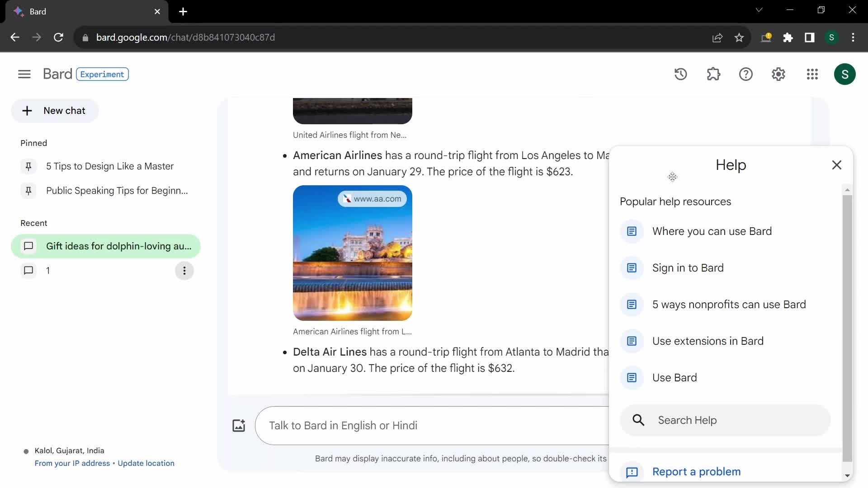Open Bard extensions settings
868x488 pixels.
713,74
